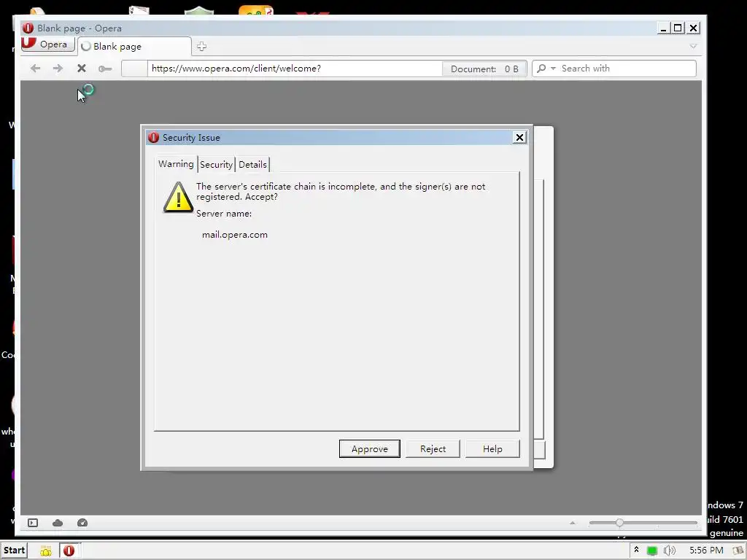Viewport: 747px width, 560px height.
Task: Expand the view options arrow beside zoom slider
Action: pos(573,523)
